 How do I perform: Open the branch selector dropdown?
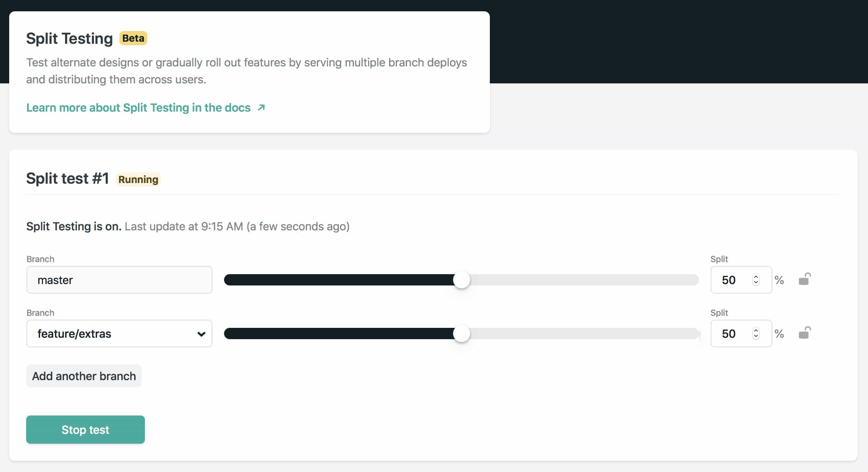[x=119, y=334]
